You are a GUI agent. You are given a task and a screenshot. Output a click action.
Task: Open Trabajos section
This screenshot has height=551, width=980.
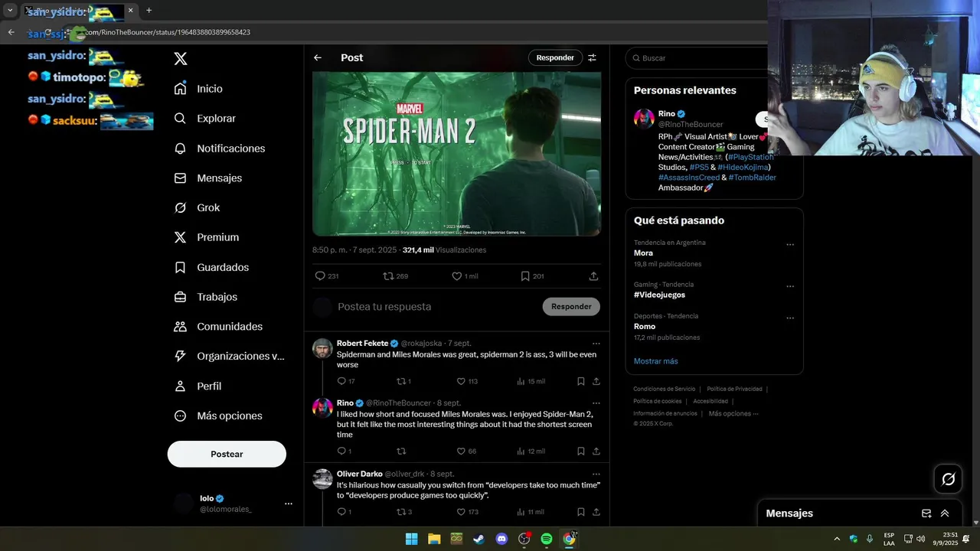(x=205, y=297)
